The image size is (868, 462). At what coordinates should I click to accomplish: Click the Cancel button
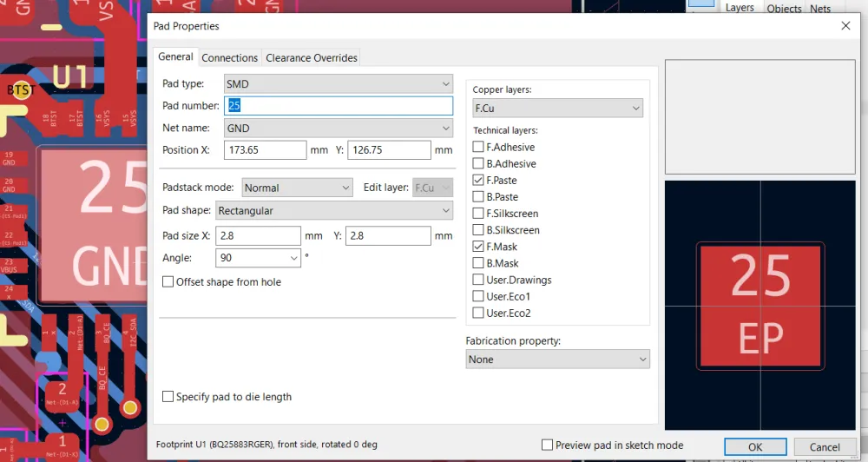tap(825, 447)
